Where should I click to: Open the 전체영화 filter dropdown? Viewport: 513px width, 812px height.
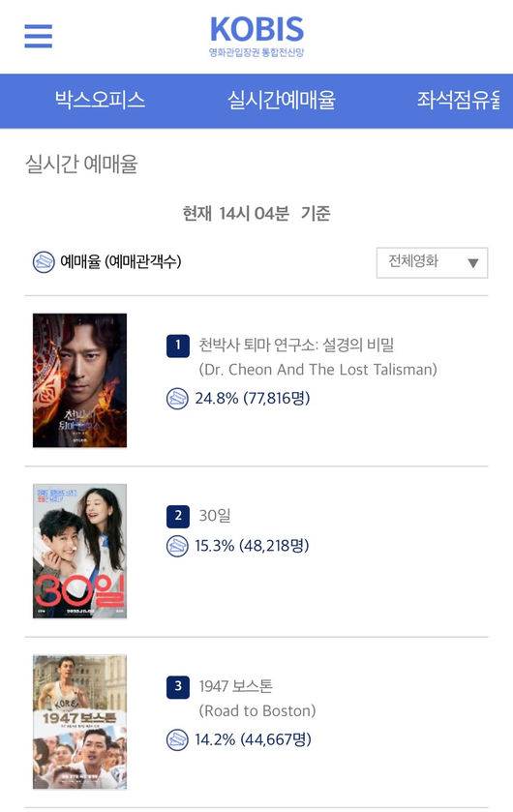(432, 262)
